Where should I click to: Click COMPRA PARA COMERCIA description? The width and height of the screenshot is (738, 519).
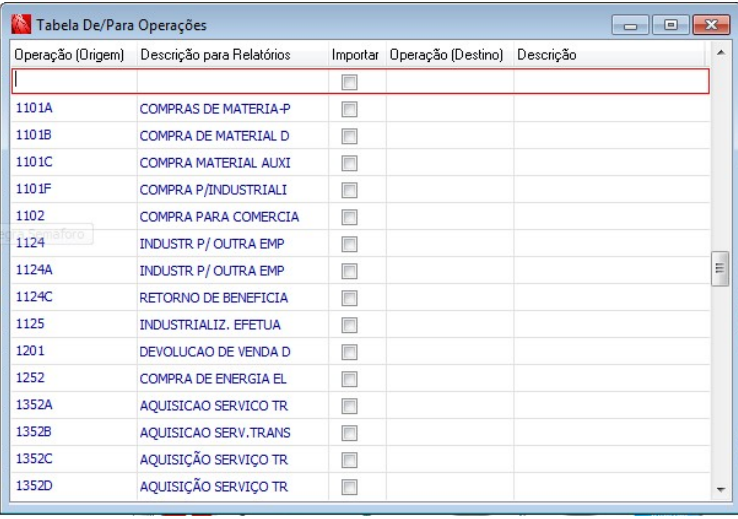pos(219,217)
